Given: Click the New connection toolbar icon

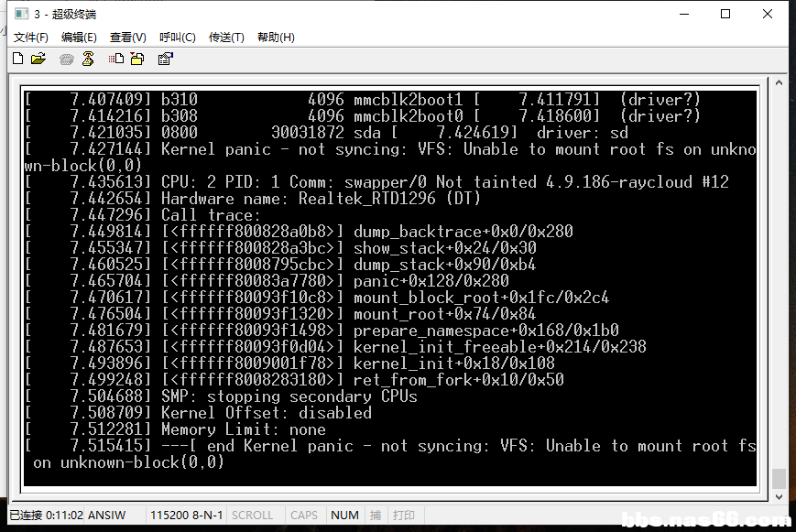Looking at the screenshot, I should pos(17,59).
